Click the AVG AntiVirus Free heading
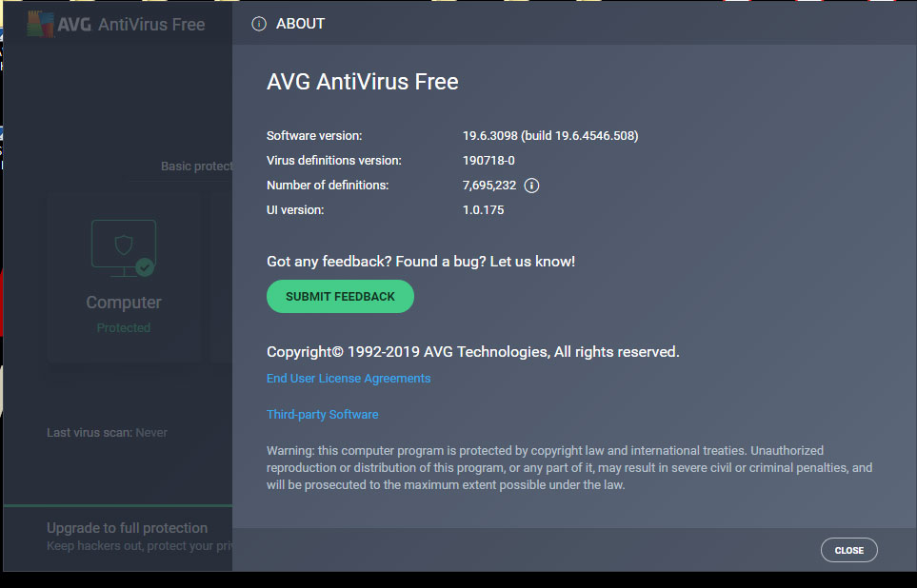Image resolution: width=917 pixels, height=588 pixels. (x=363, y=82)
